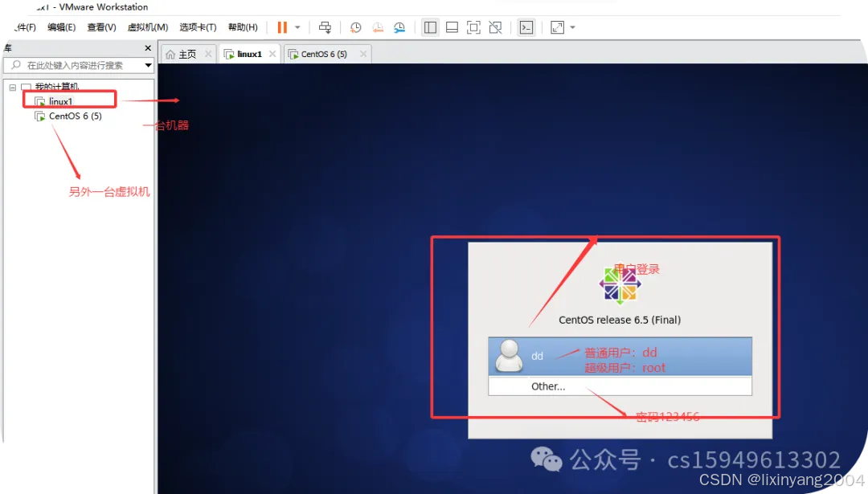Open the 文件(F) menu
The height and width of the screenshot is (494, 868).
coord(26,27)
